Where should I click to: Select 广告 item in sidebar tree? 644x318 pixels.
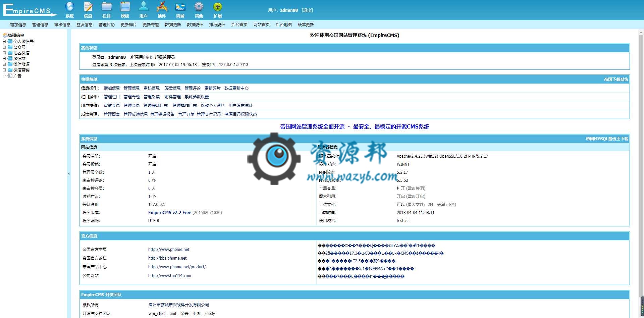[x=17, y=76]
